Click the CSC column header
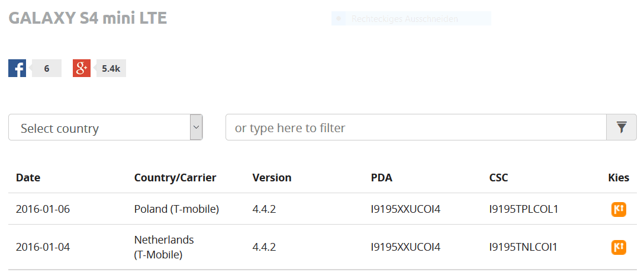Screen dimensions: 644x275 (x=498, y=178)
